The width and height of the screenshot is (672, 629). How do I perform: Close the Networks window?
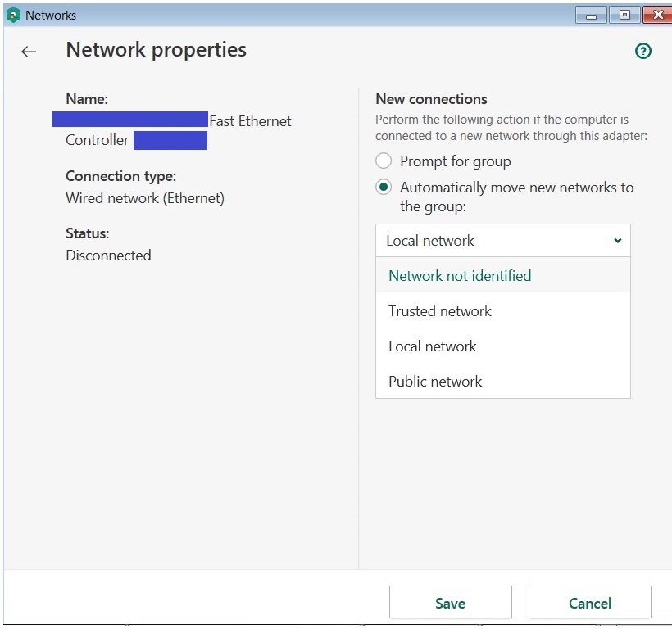coord(656,15)
